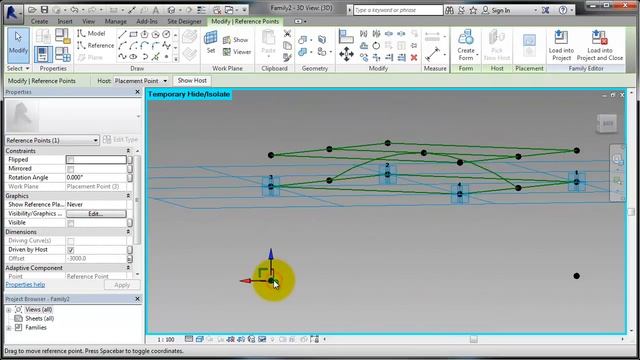Click the Open folder icon in quick access toolbar
The height and width of the screenshot is (360, 640).
coord(32,9)
